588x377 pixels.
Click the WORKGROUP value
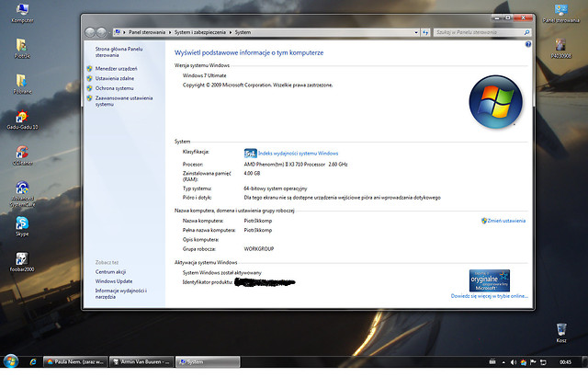pos(259,248)
